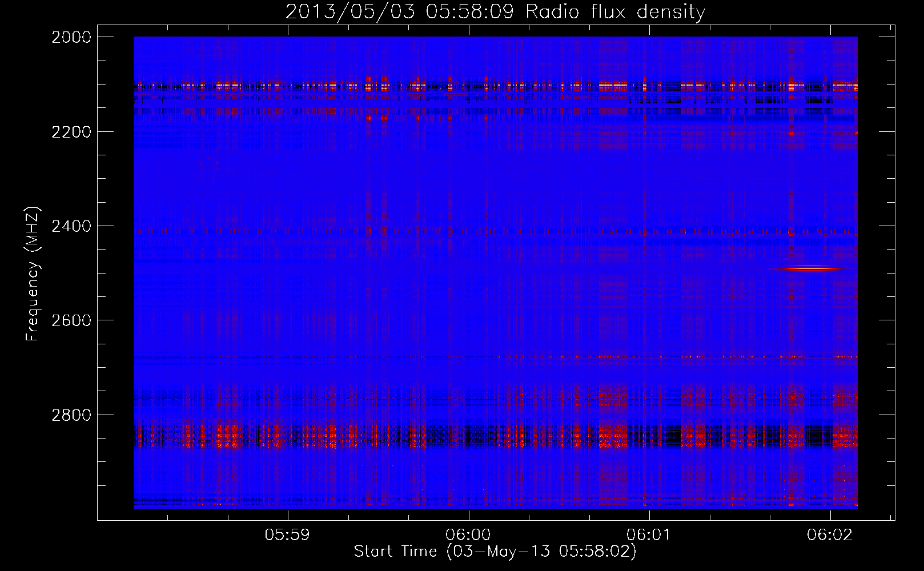Screen dimensions: 924x571
Task: Select the 2200 frequency tick label
Action: click(x=71, y=132)
